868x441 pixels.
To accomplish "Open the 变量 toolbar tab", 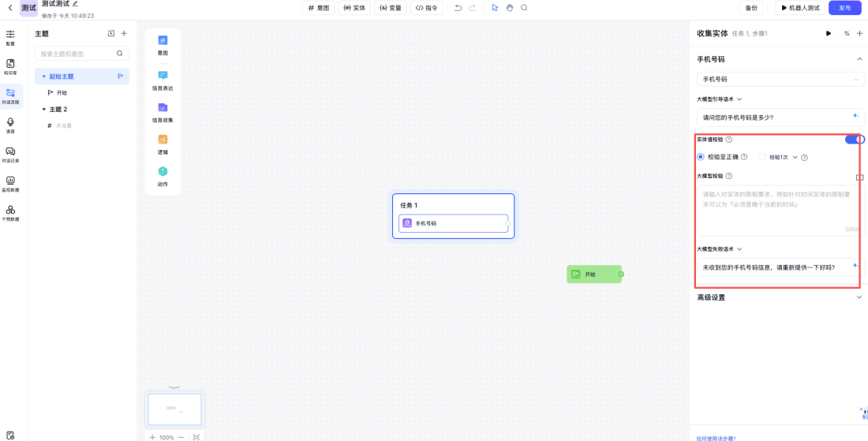I will [390, 8].
